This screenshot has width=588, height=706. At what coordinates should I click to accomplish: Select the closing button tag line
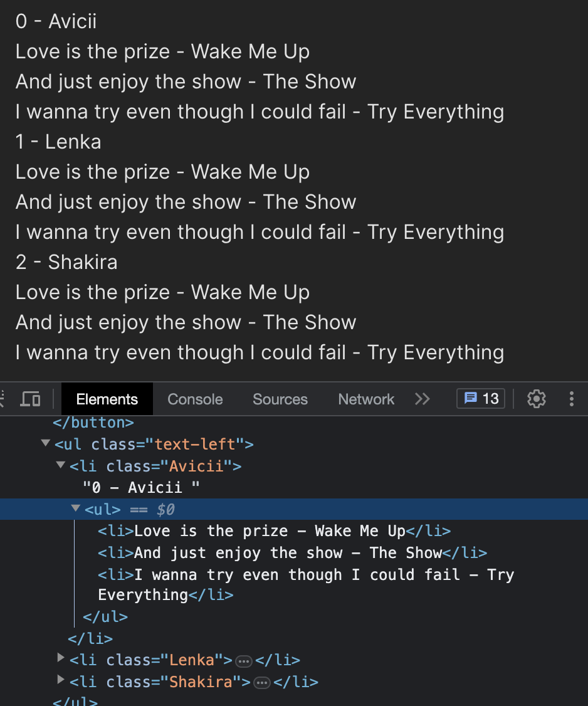93,423
